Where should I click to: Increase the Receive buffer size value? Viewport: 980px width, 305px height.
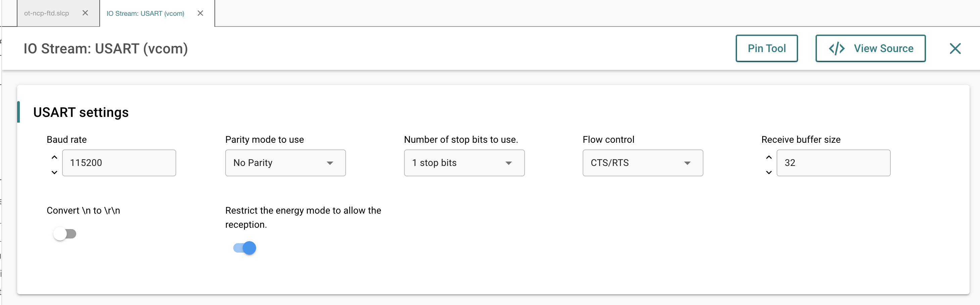pos(769,157)
